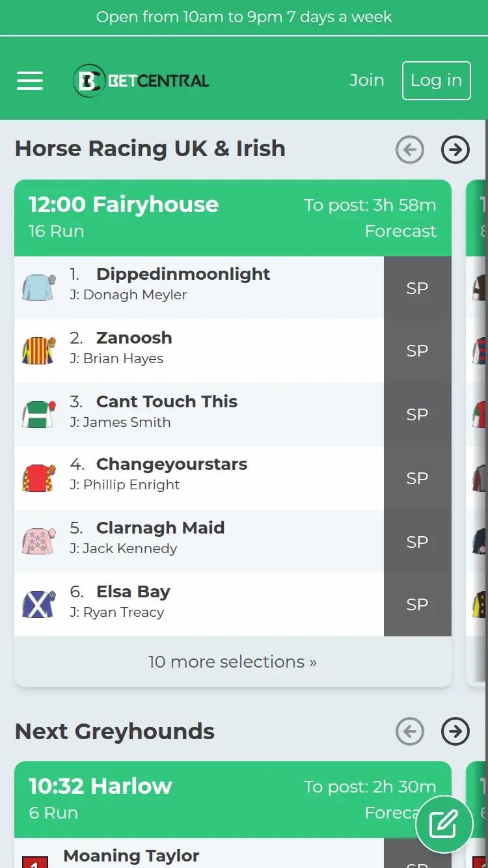
Task: Open the hamburger navigation menu
Action: [x=29, y=79]
